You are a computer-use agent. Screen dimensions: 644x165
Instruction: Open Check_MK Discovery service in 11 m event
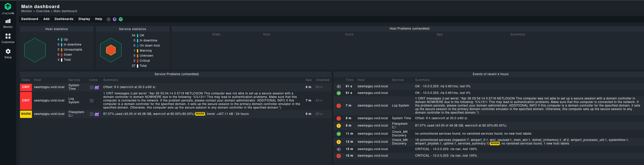pyautogui.click(x=400, y=134)
